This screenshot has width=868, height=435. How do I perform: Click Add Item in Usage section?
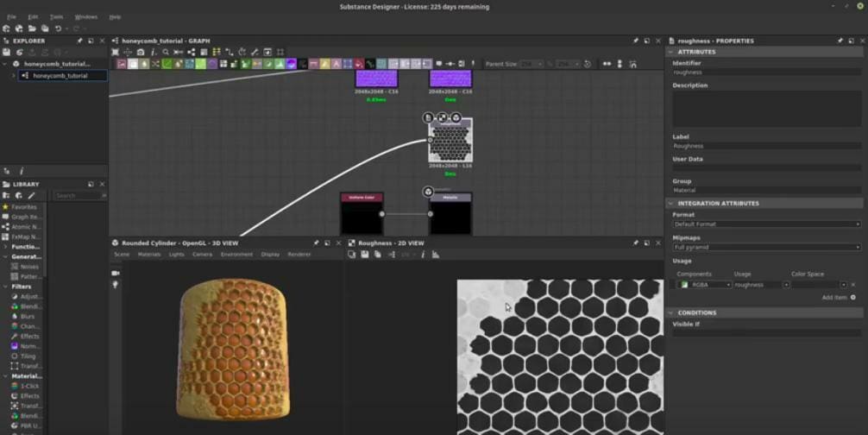pyautogui.click(x=839, y=298)
